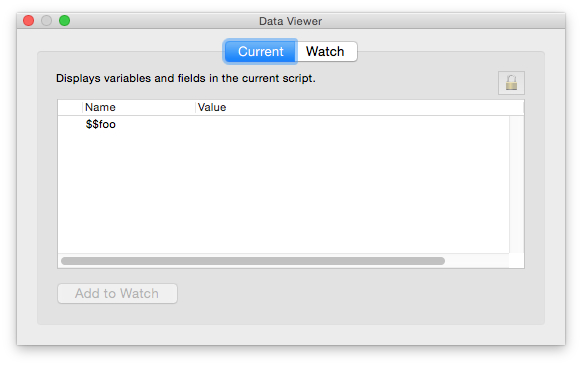The height and width of the screenshot is (366, 582).
Task: Click the blank column header left of Name
Action: point(70,107)
